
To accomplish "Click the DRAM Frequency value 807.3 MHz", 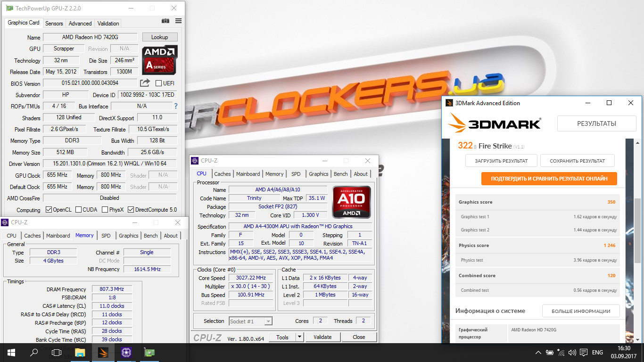I will [x=112, y=289].
